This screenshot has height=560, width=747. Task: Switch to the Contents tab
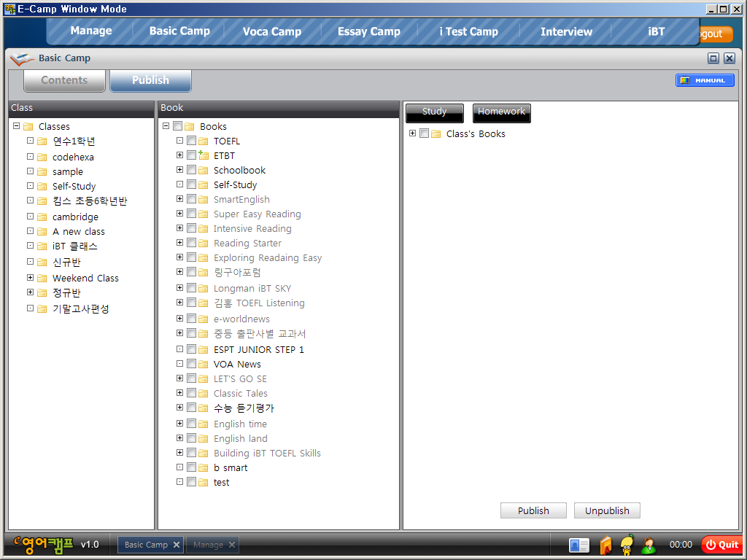pyautogui.click(x=64, y=80)
